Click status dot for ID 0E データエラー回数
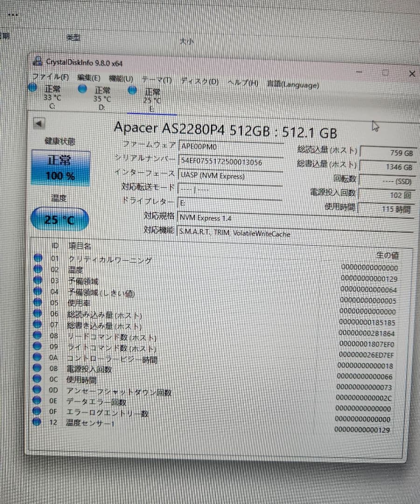420x504 pixels. pos(37,400)
